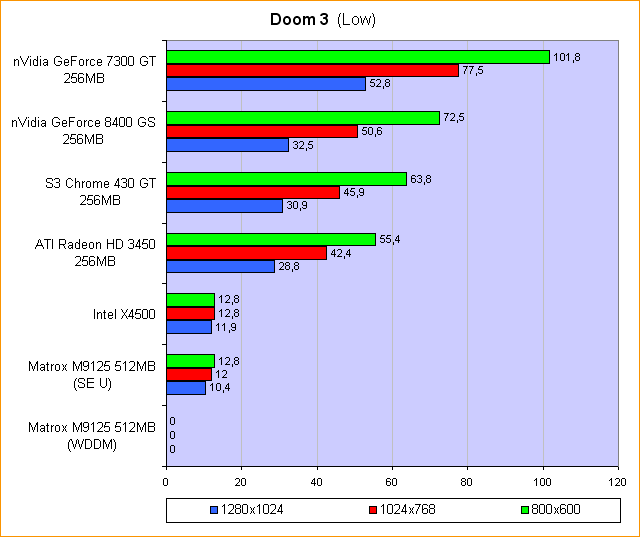Click the Matrox SE U green bar valued 12,8
Viewport: 640px width, 537px height.
click(x=191, y=361)
